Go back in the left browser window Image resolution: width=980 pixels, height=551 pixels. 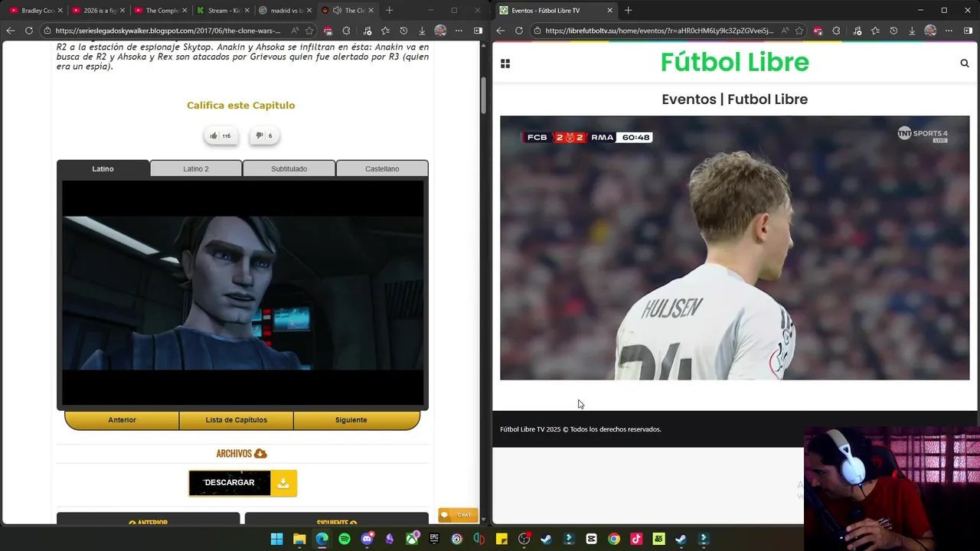click(11, 31)
